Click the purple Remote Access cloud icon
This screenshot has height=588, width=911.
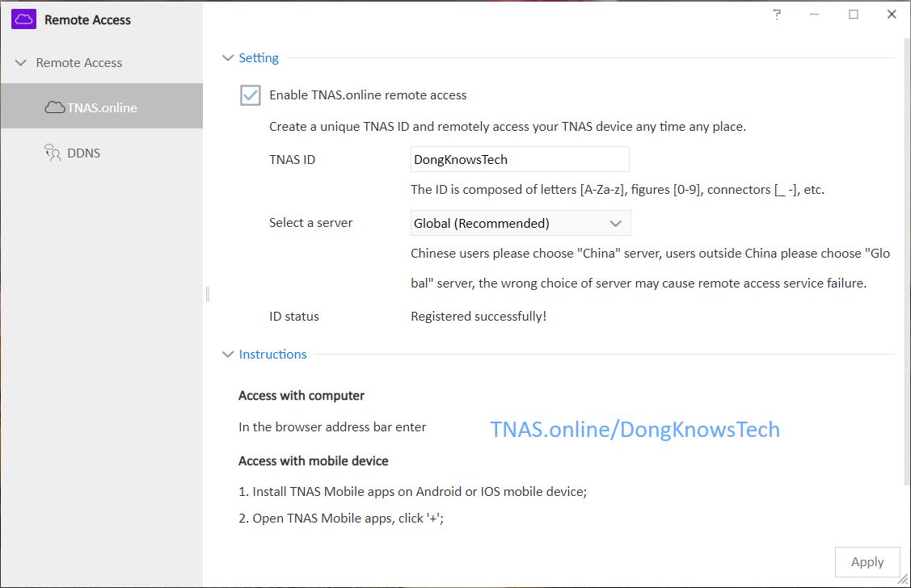point(23,19)
